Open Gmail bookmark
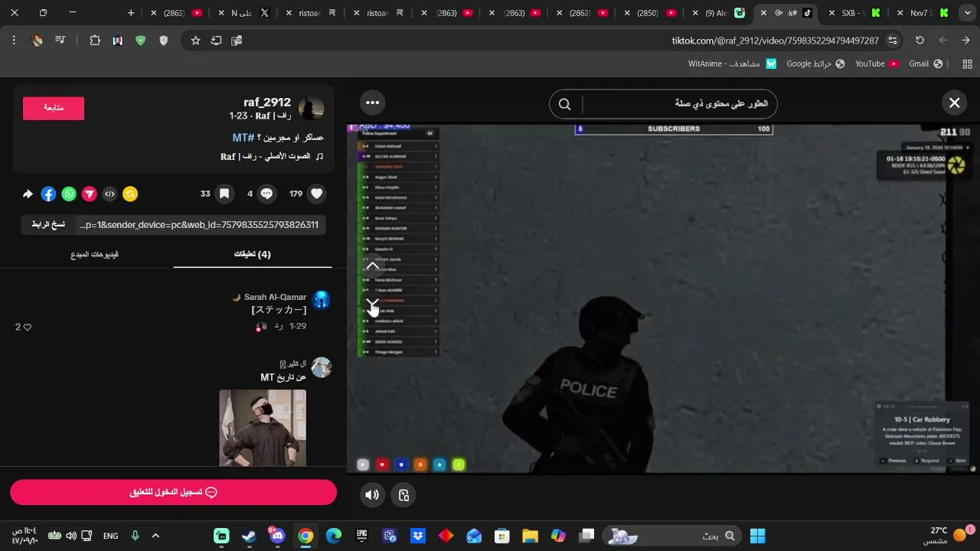The height and width of the screenshot is (551, 980). coord(926,64)
